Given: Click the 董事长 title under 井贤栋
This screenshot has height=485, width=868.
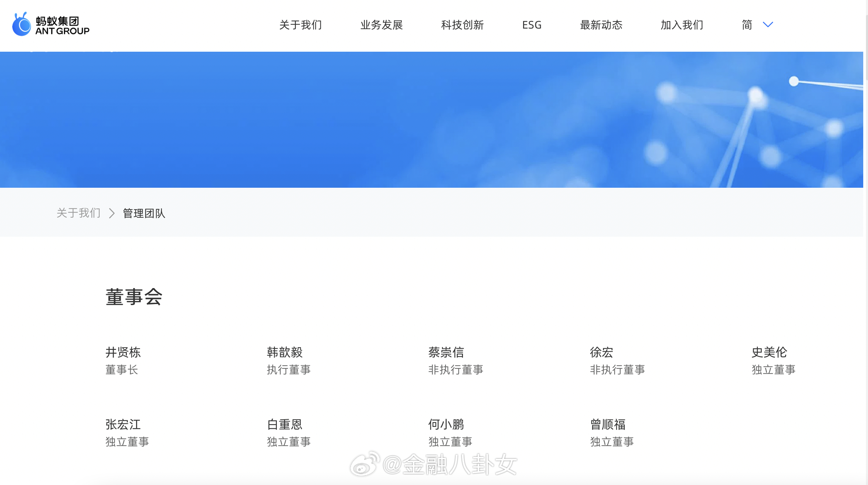Looking at the screenshot, I should point(121,370).
